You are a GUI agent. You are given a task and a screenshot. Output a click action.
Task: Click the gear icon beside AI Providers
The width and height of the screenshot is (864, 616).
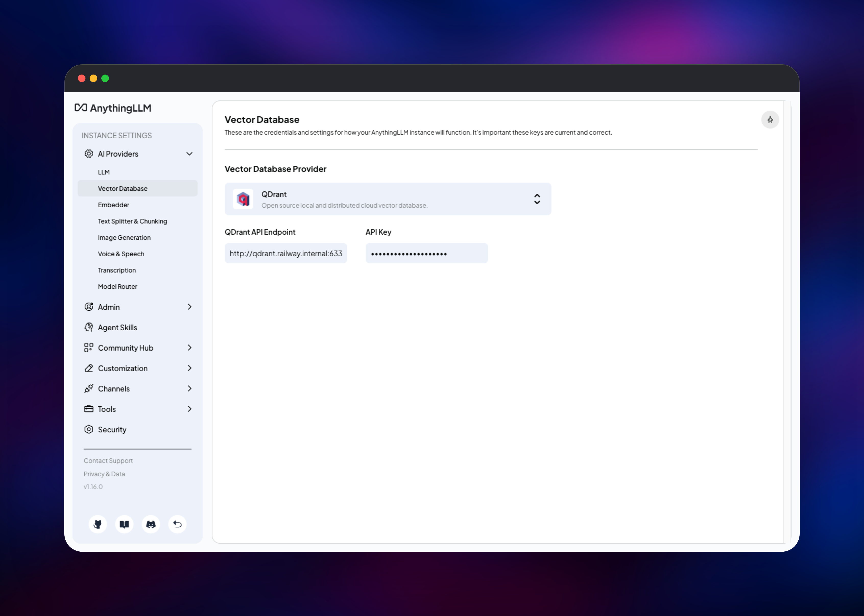[x=89, y=154]
